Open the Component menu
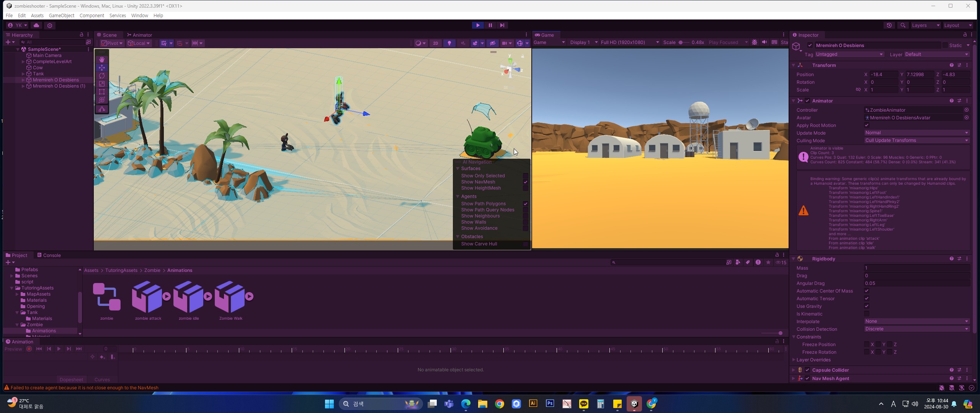The width and height of the screenshot is (980, 413). pos(92,16)
